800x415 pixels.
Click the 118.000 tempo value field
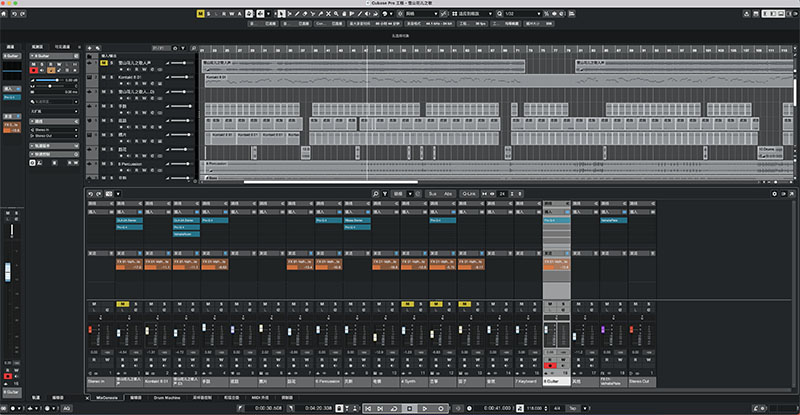pos(534,408)
